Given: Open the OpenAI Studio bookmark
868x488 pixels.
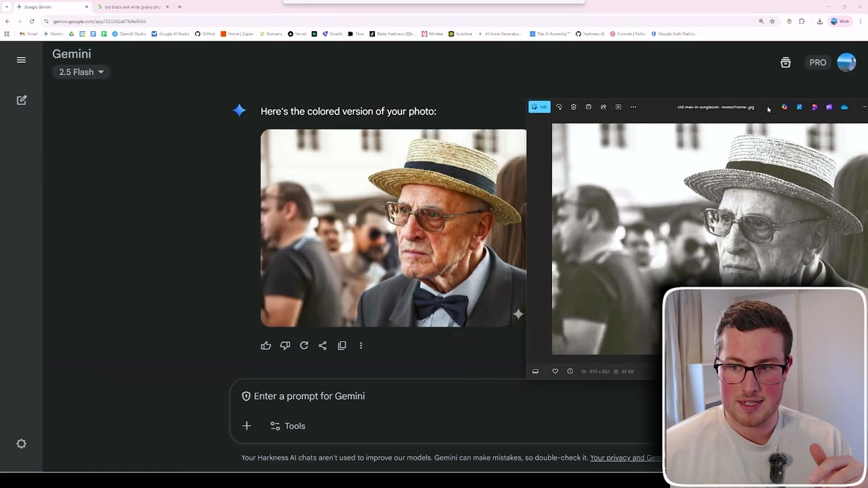Looking at the screenshot, I should click(129, 34).
